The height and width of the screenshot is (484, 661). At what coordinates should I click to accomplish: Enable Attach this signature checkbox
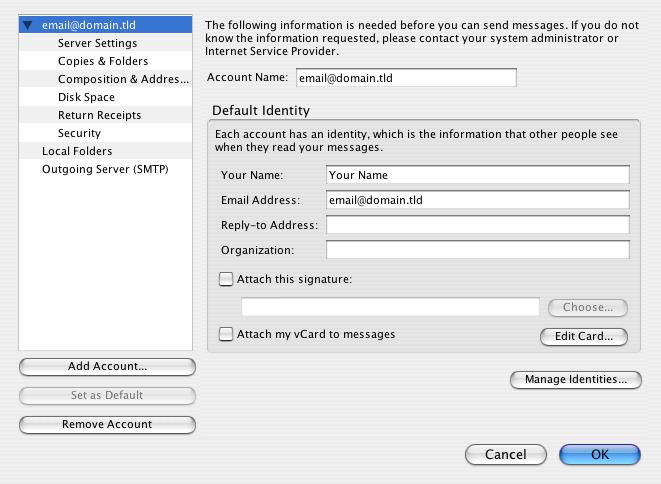[226, 279]
